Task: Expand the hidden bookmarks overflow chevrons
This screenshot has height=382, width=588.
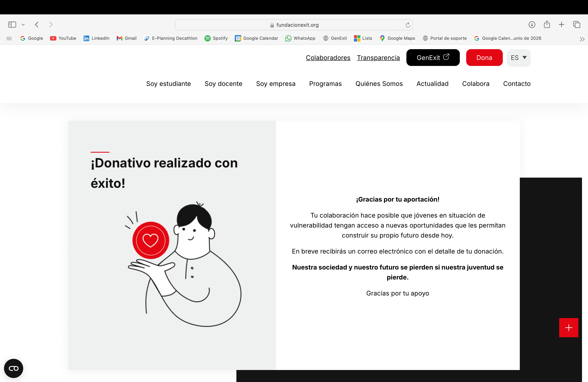Action: click(x=582, y=39)
